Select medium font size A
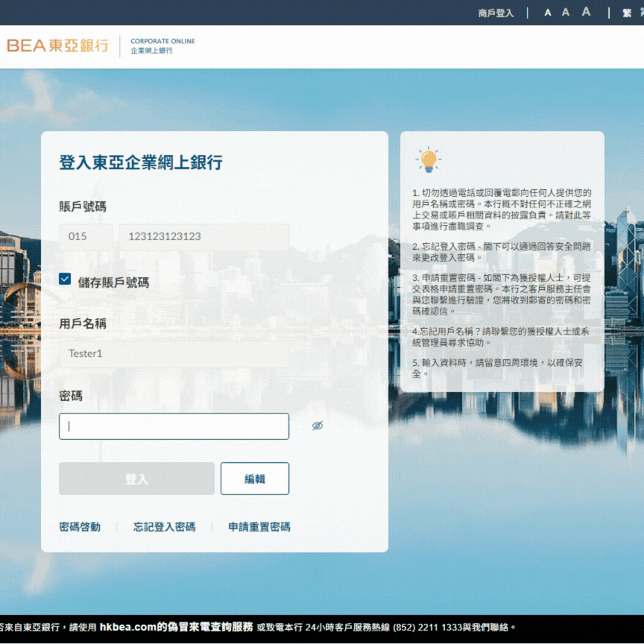Viewport: 644px width, 644px height. coord(566,13)
